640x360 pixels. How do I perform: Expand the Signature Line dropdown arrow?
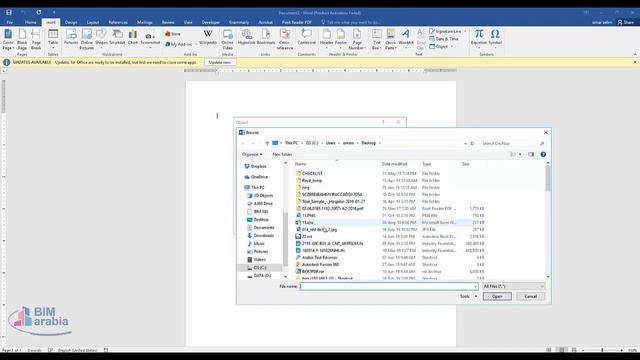coord(465,31)
